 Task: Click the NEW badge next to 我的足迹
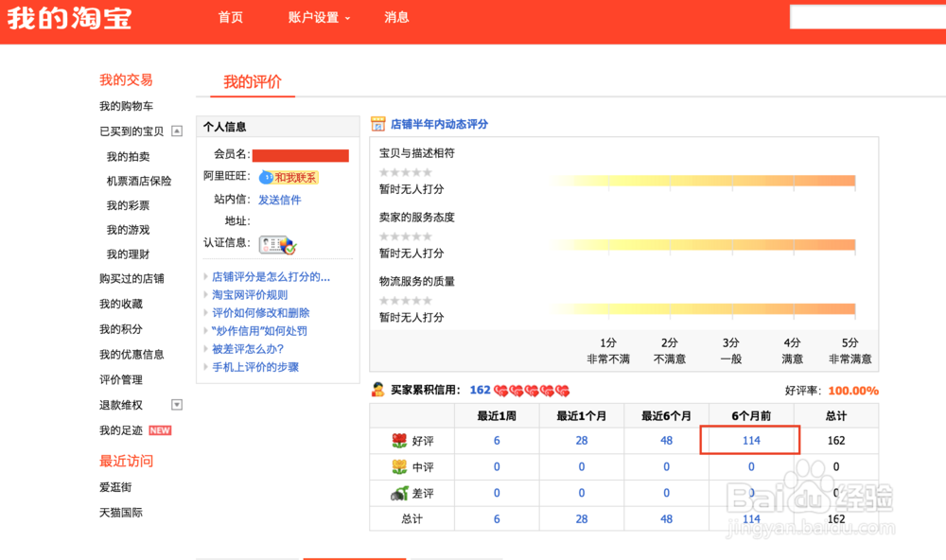(x=159, y=430)
